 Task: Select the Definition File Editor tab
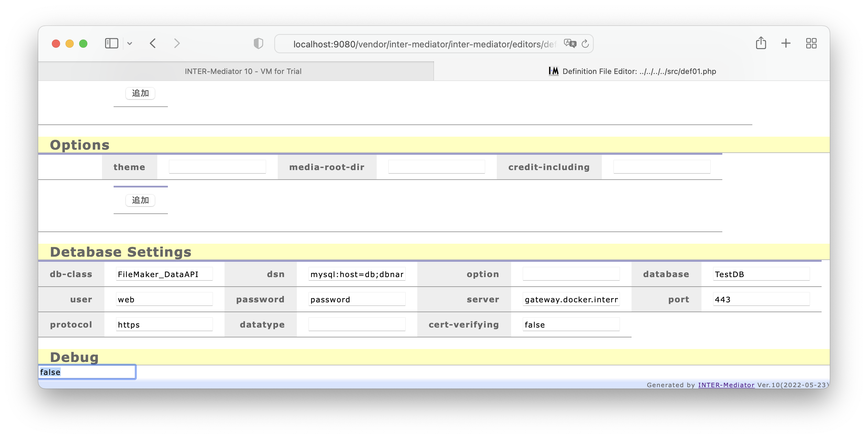pyautogui.click(x=632, y=71)
